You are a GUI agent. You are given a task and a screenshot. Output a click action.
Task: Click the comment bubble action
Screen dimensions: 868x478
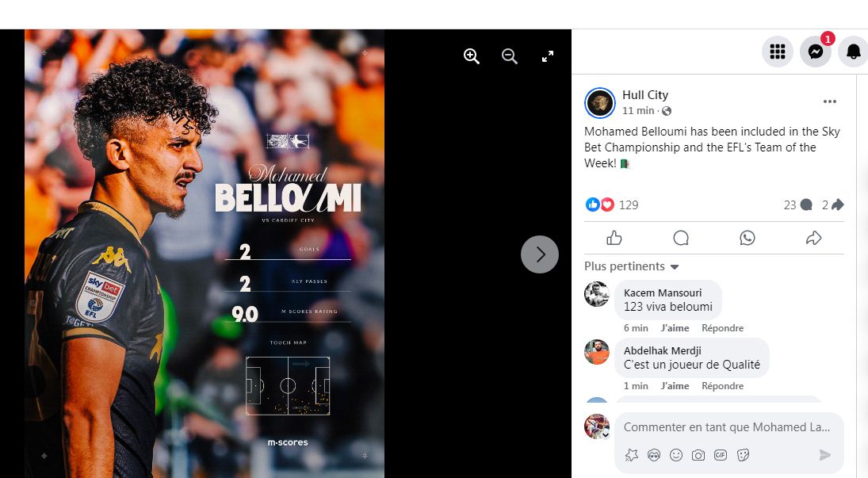click(x=680, y=238)
